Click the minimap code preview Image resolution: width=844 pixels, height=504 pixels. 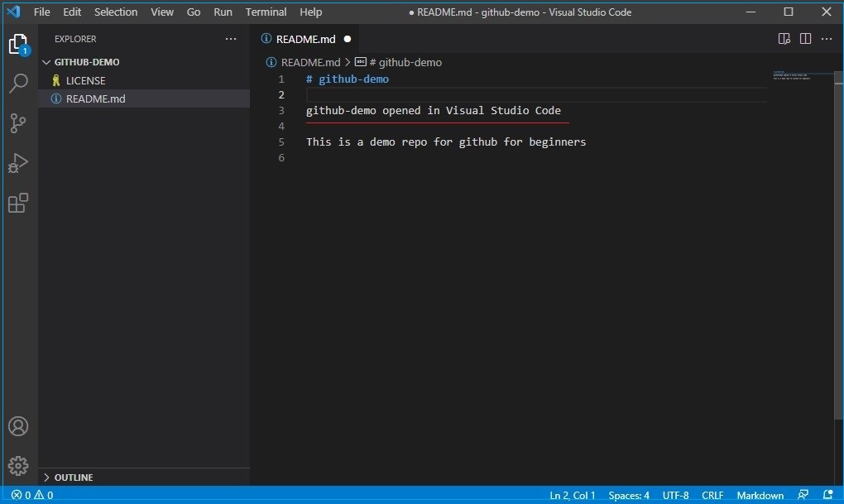792,75
